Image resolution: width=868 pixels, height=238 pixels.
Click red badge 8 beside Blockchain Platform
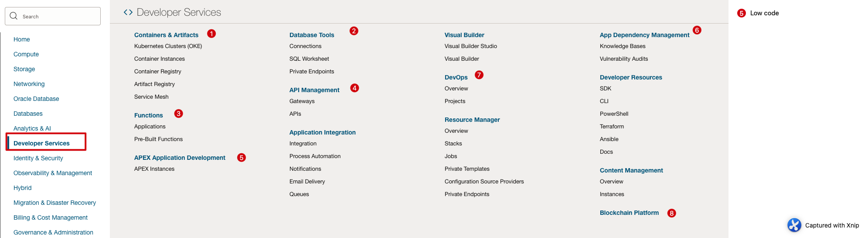click(671, 213)
